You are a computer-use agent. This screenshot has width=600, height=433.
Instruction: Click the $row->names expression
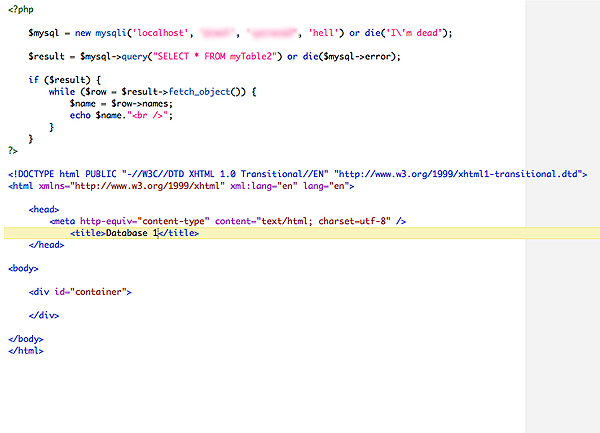(x=142, y=104)
